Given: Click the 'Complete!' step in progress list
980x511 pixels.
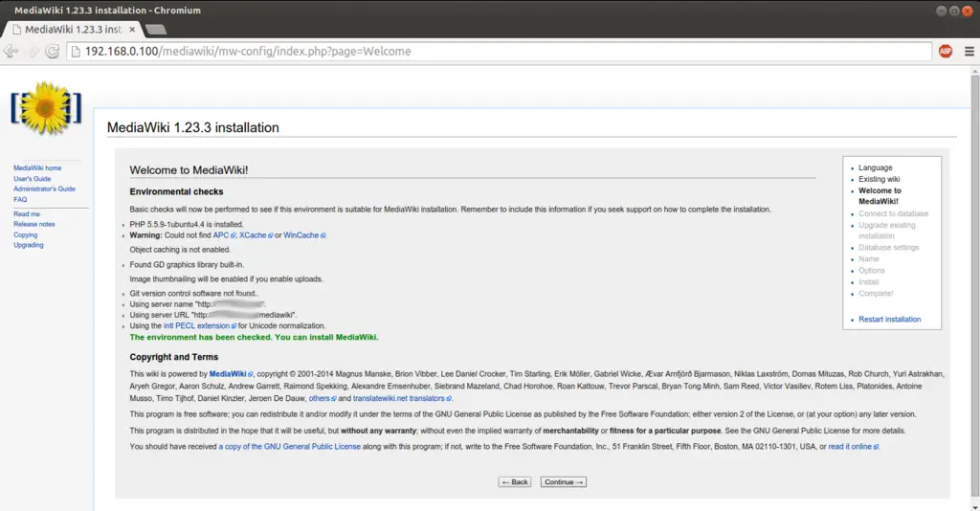Looking at the screenshot, I should tap(876, 294).
